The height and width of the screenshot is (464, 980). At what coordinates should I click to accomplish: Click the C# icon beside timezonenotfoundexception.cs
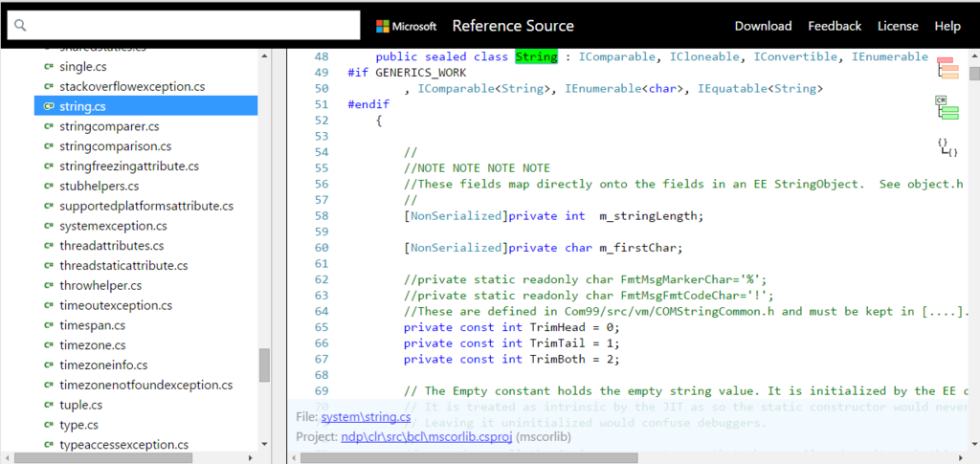[x=48, y=386]
